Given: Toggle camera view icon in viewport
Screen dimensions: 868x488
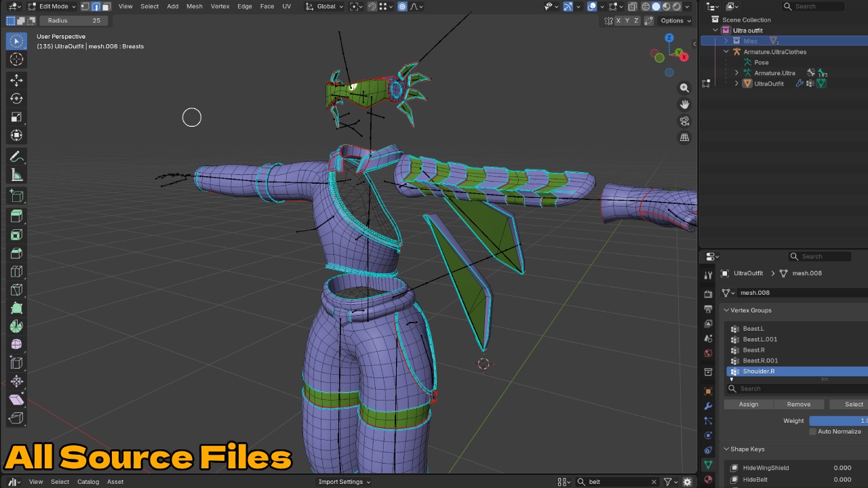Looking at the screenshot, I should [x=684, y=121].
